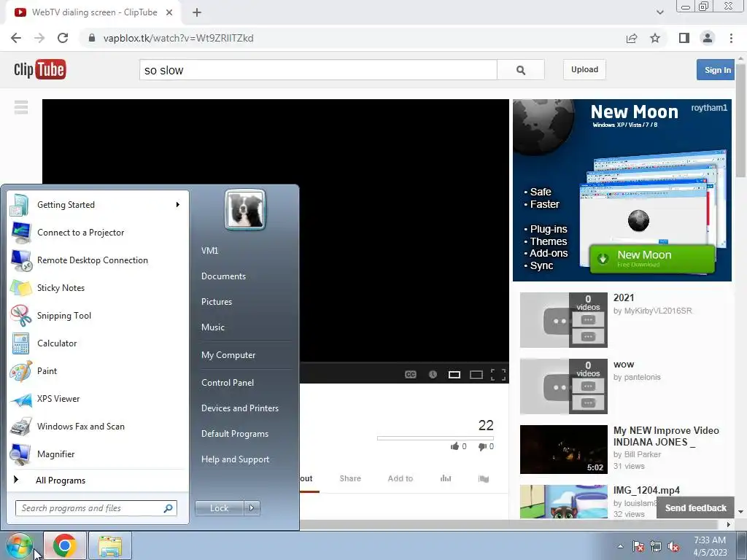Click the search magnifier button on ClipTube

[x=521, y=70]
